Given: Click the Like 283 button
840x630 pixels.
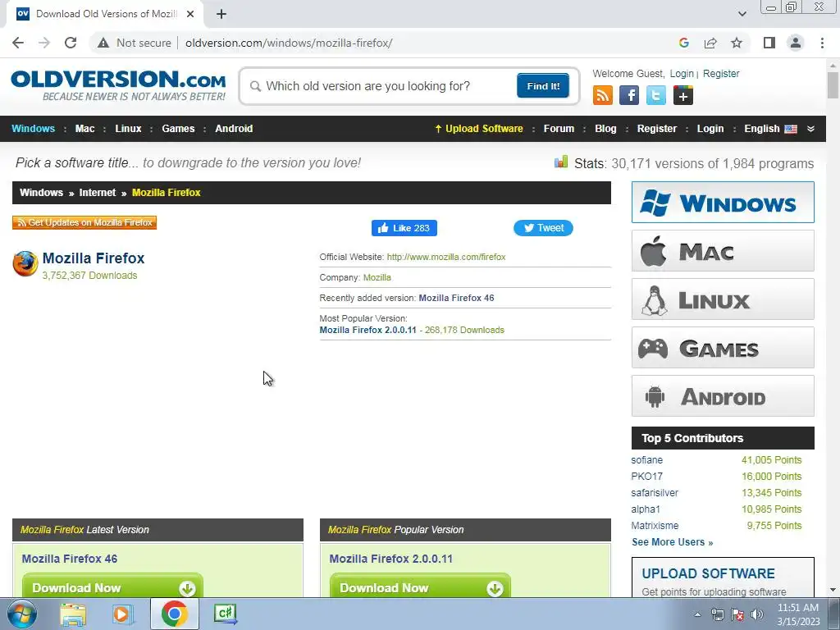Looking at the screenshot, I should pos(404,228).
